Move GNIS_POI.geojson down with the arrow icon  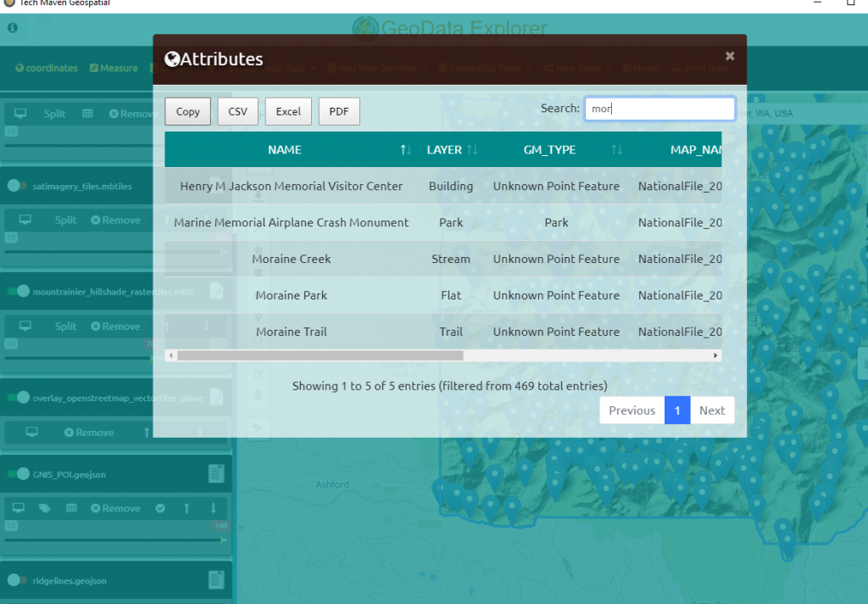tap(213, 508)
